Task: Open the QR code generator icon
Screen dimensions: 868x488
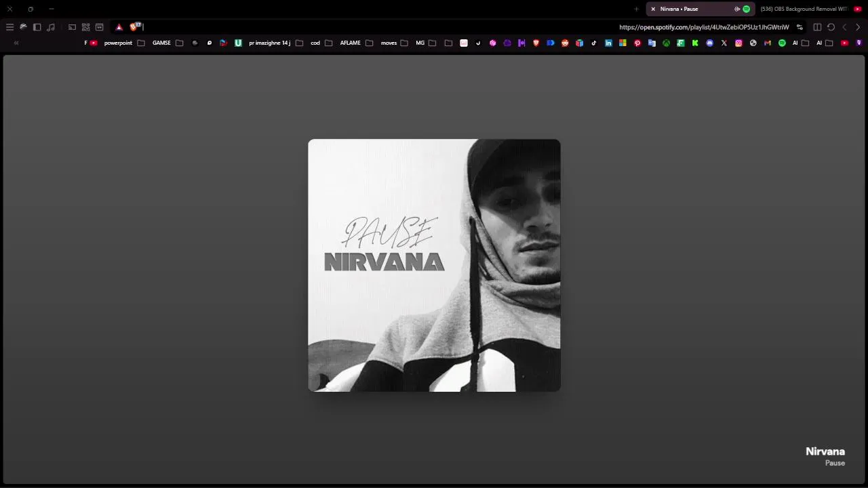Action: point(85,27)
